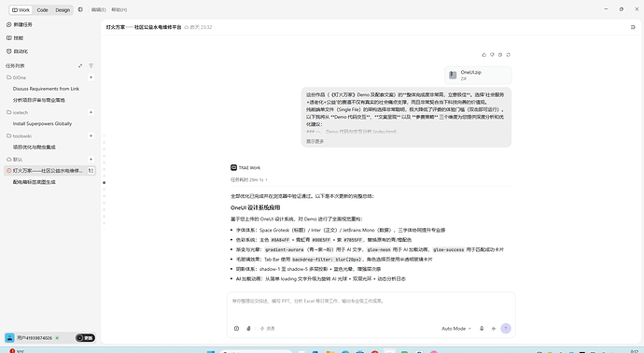Click the conversation title 灯火万家 header
Image resolution: width=644 pixels, height=353 pixels.
coord(144,27)
